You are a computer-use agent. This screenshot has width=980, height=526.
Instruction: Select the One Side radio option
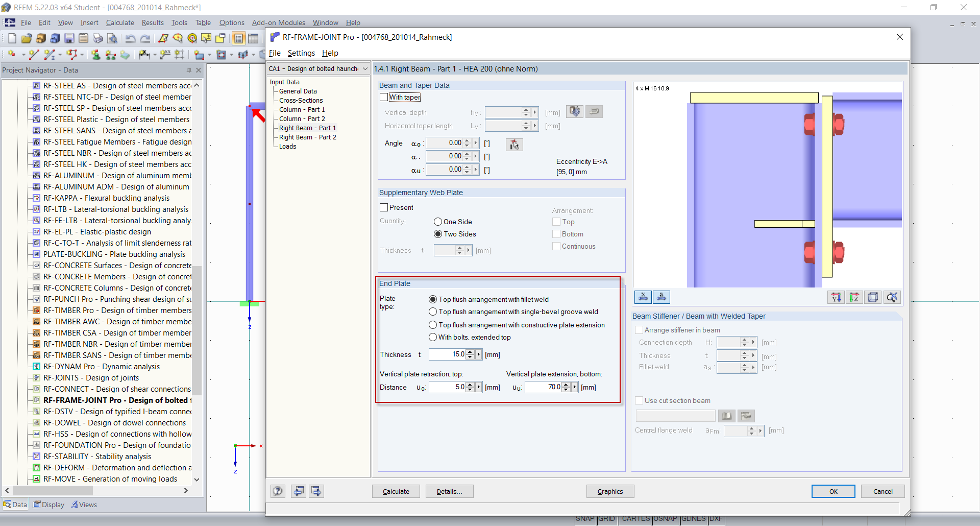click(438, 222)
